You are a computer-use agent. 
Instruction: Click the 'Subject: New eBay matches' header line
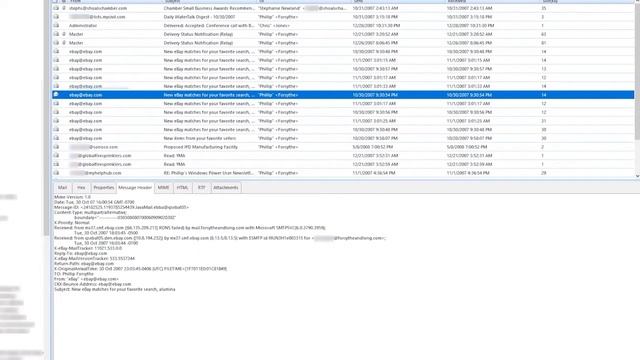point(115,289)
